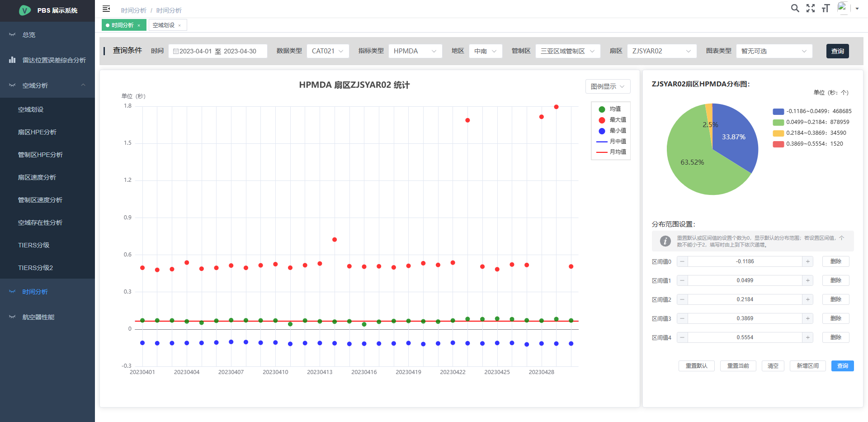Screen dimensions: 868x422
Task: Click the 重置当前 button
Action: click(x=738, y=366)
